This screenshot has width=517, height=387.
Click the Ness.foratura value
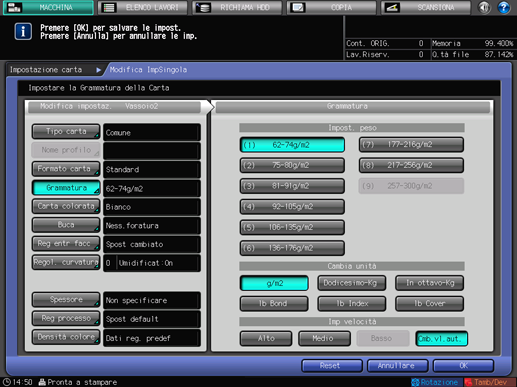tap(152, 226)
